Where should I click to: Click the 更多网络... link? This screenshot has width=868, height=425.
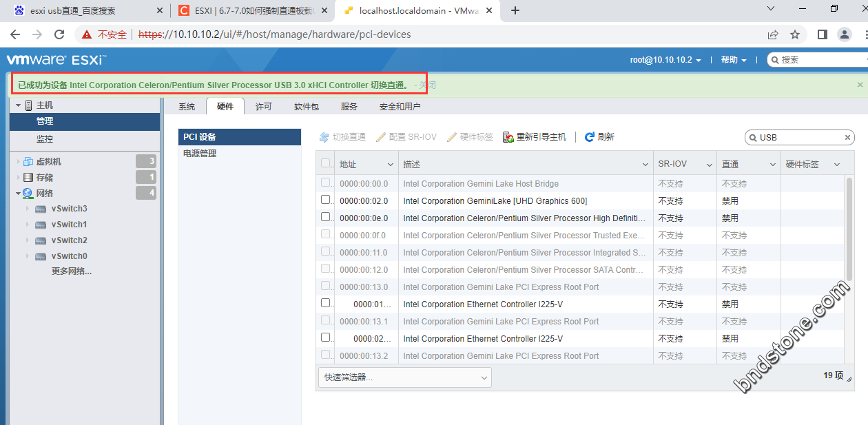pos(72,271)
